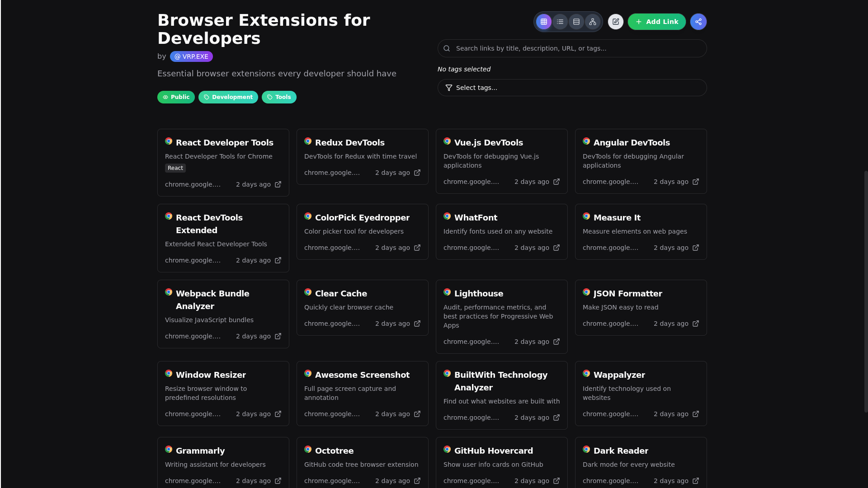Image resolution: width=868 pixels, height=488 pixels.
Task: Switch to grid view layout
Action: point(544,22)
